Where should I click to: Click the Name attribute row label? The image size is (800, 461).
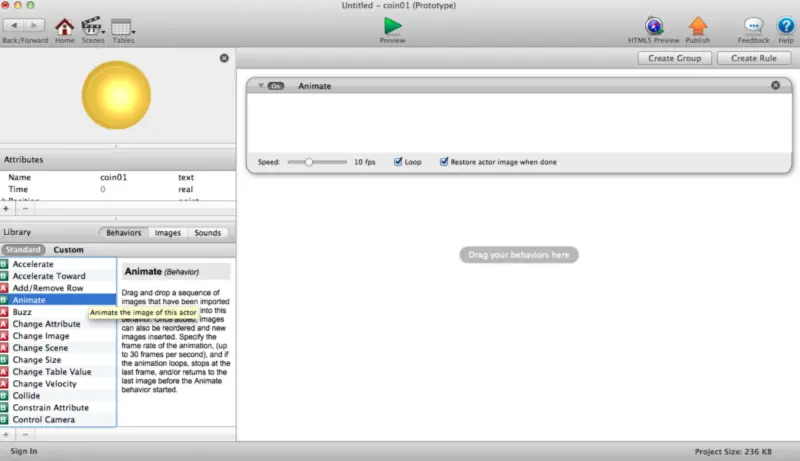19,177
